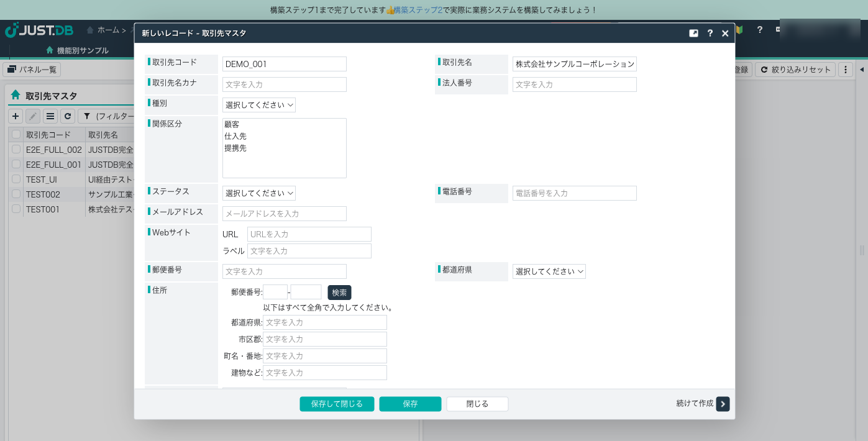Click the reload icon in the panel toolbar

pos(68,116)
